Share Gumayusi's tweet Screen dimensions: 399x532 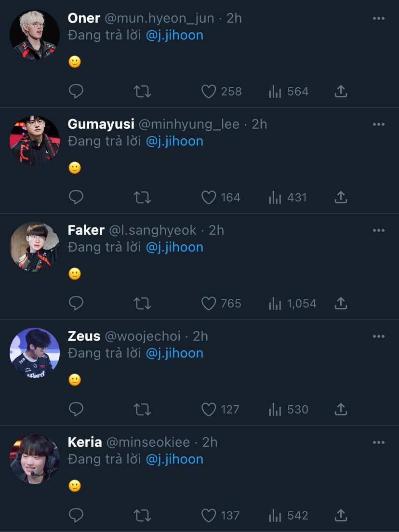click(x=341, y=198)
